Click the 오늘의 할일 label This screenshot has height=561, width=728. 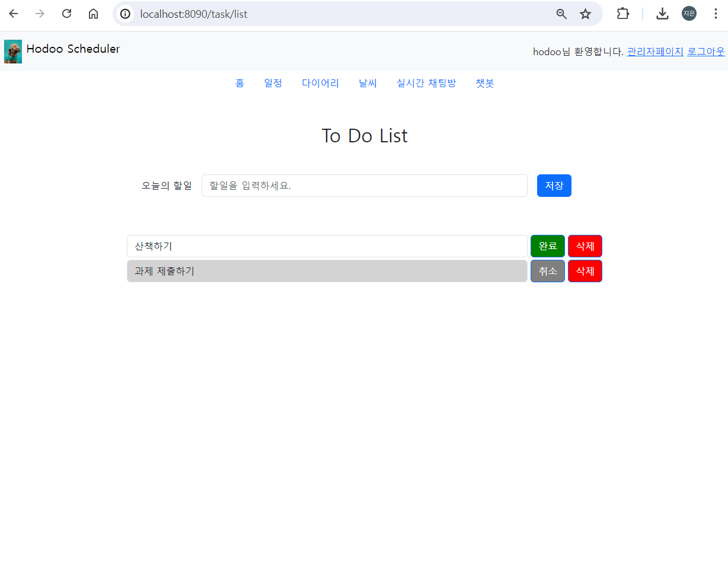[x=167, y=186]
